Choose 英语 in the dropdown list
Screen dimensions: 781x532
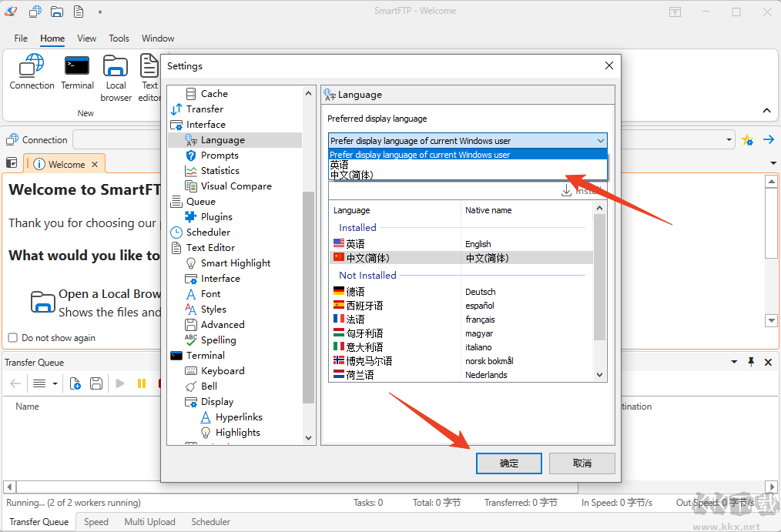click(x=468, y=165)
